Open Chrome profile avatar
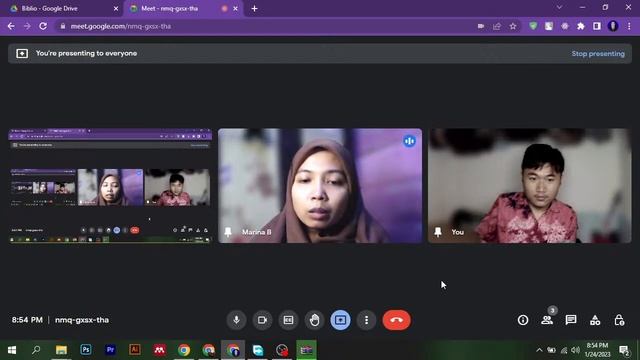 pos(613,26)
